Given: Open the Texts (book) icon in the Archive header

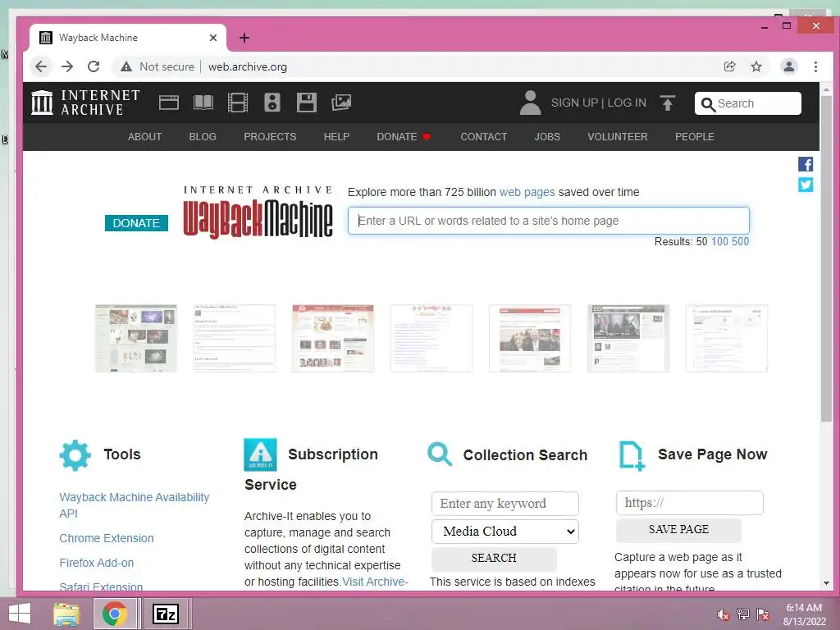Looking at the screenshot, I should point(203,103).
